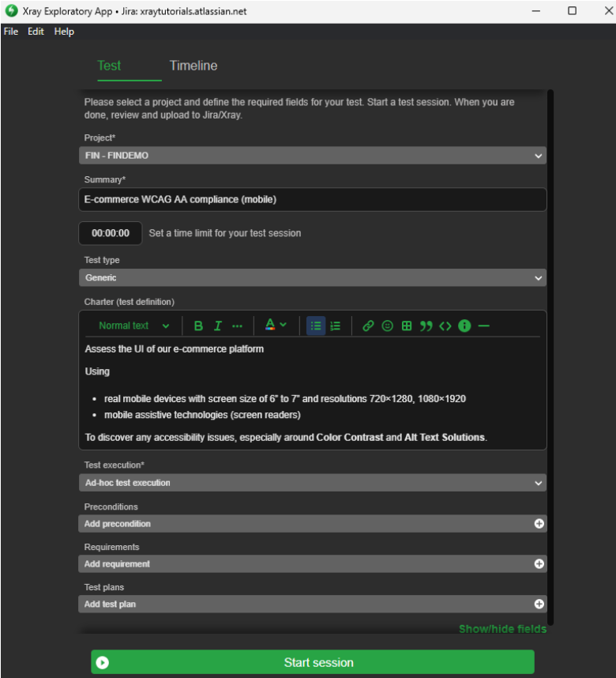Click bold text 'Color Contrast'
Image resolution: width=616 pixels, height=678 pixels.
[350, 437]
